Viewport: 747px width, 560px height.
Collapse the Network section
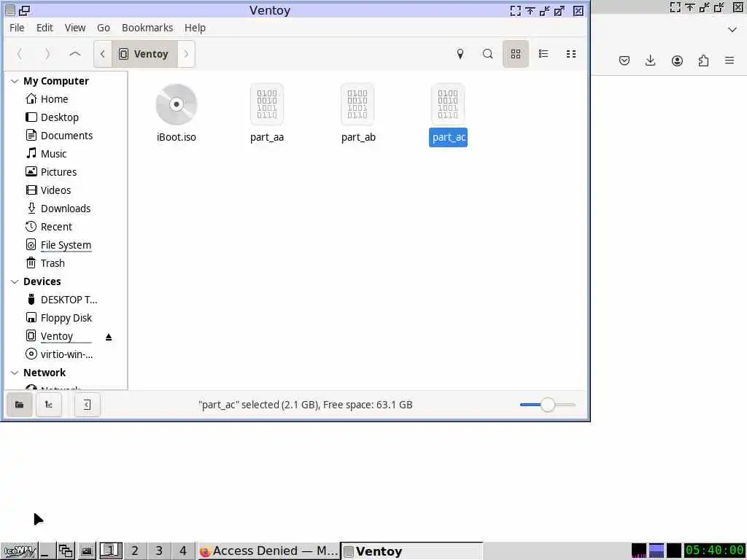pos(15,373)
